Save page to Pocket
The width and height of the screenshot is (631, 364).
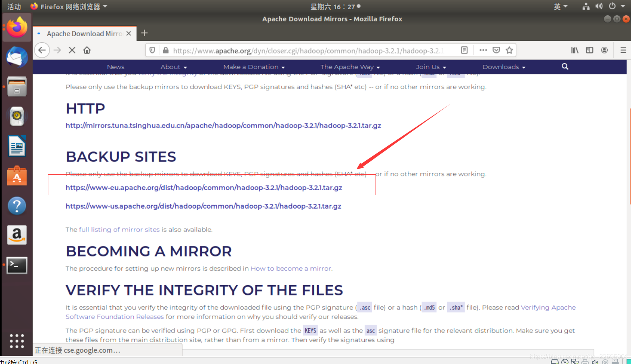tap(496, 50)
